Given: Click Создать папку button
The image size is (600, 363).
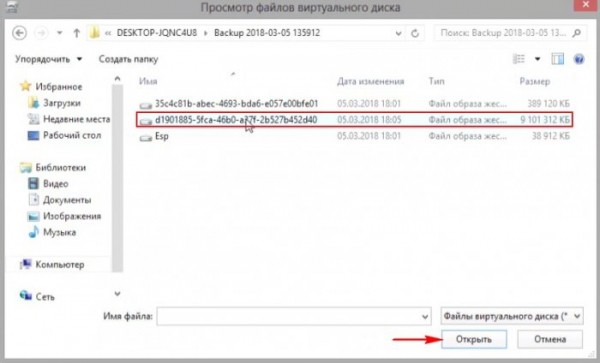Looking at the screenshot, I should click(128, 59).
